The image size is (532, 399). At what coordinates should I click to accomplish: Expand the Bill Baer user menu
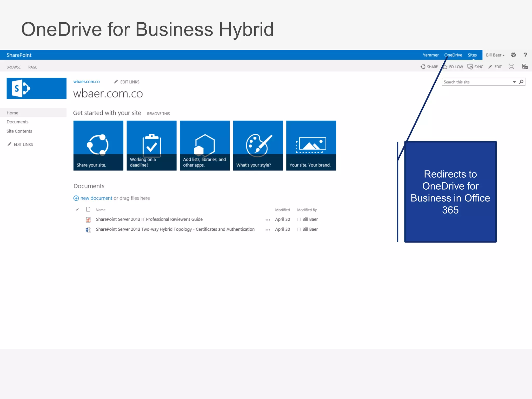[x=495, y=55]
